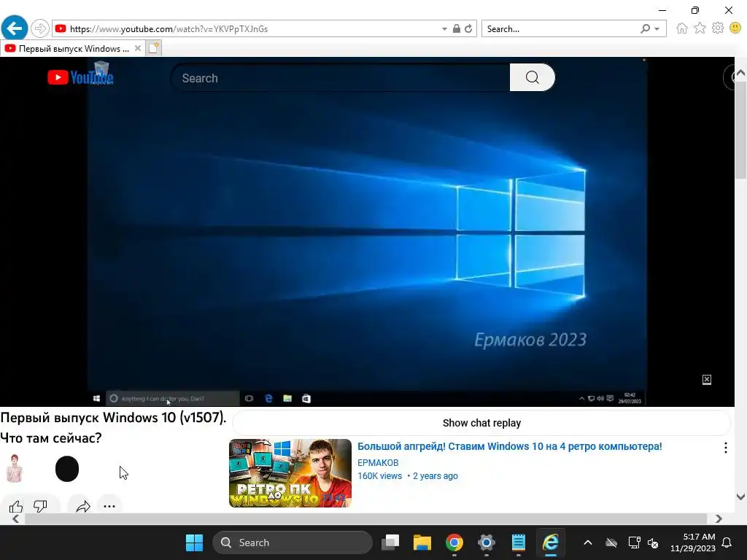Close the overlay X icon on video

click(706, 379)
